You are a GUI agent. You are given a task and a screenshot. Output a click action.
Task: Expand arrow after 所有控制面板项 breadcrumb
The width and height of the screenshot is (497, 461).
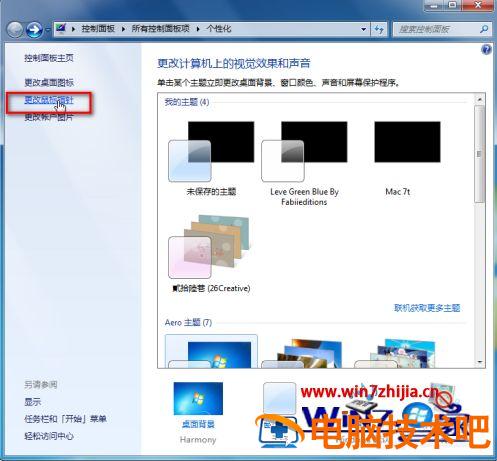(198, 29)
